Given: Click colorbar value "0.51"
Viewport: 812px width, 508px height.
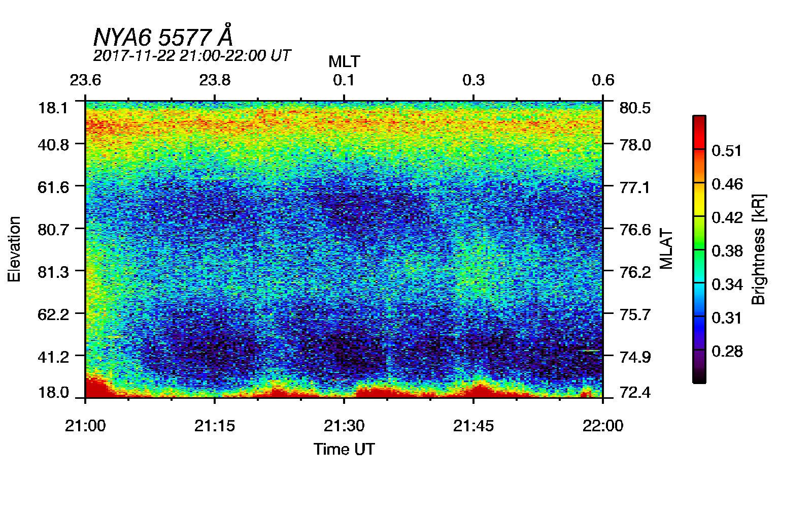Looking at the screenshot, I should click(727, 151).
